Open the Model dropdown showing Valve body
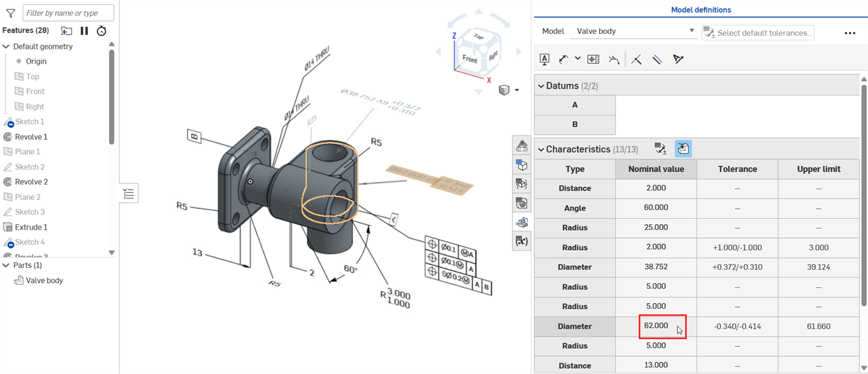 click(635, 31)
